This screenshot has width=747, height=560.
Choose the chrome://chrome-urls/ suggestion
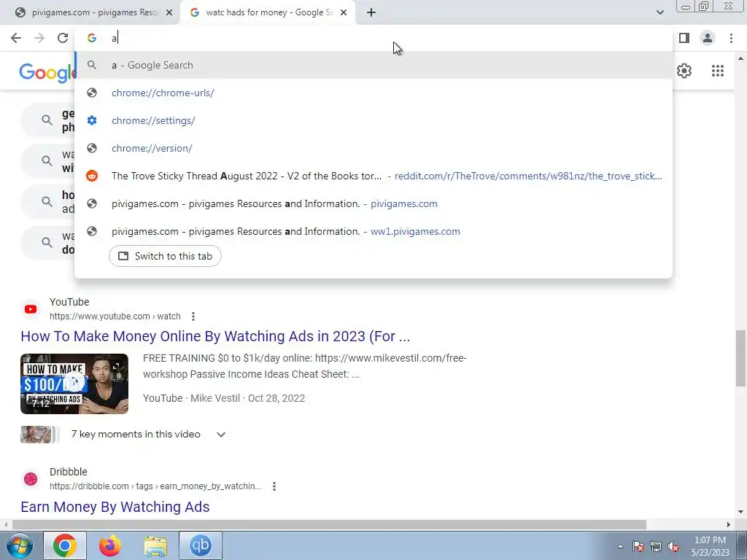(373, 93)
